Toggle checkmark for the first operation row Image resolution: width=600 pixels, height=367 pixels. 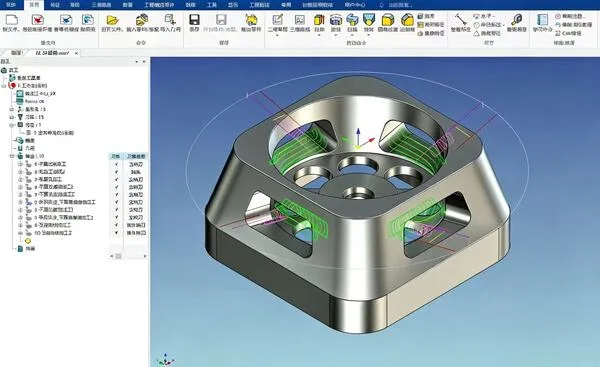(x=116, y=164)
